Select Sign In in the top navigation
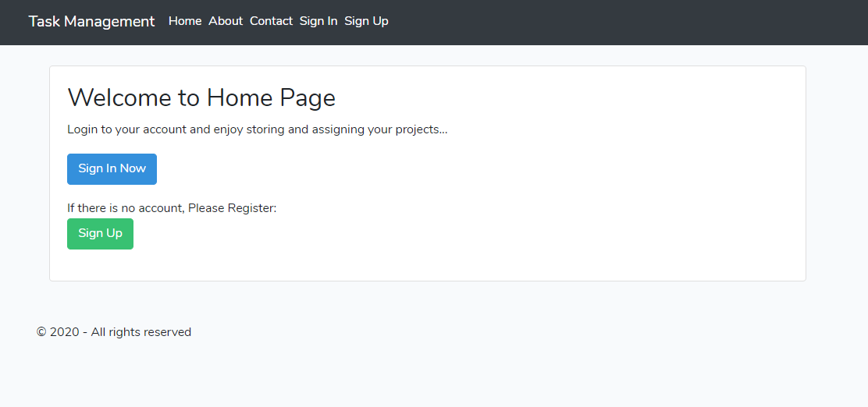This screenshot has width=868, height=407. (318, 21)
